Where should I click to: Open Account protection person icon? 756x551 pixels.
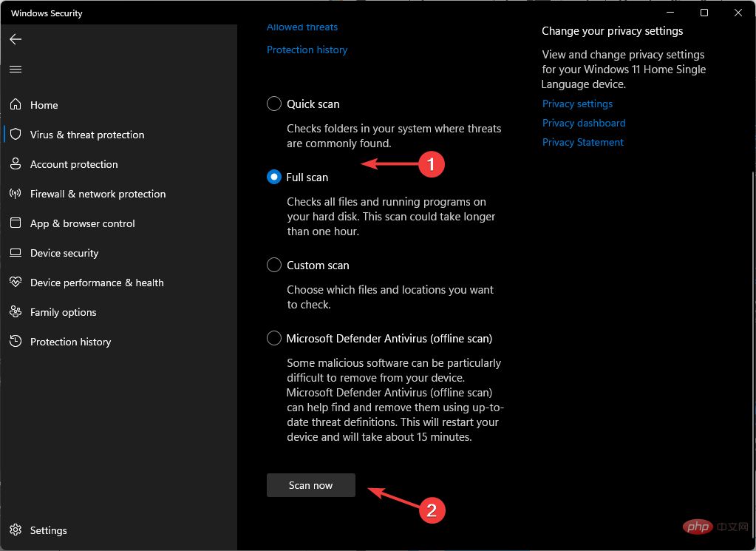(x=16, y=164)
